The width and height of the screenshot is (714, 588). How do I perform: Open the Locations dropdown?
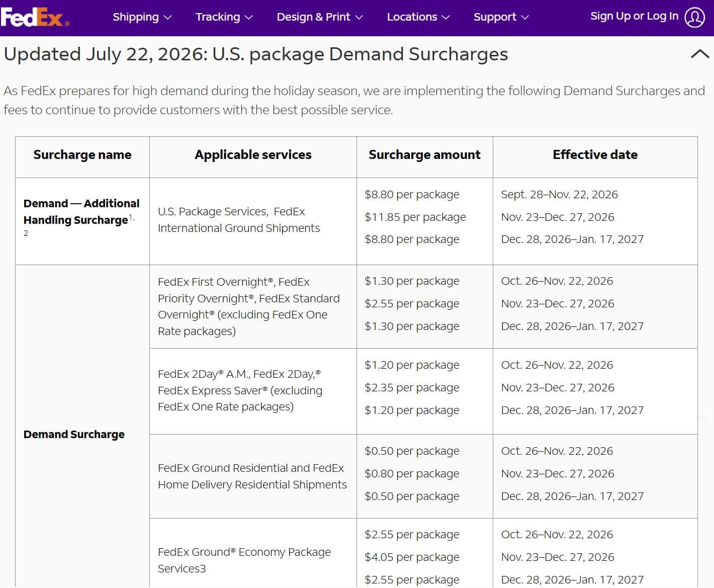(x=418, y=17)
